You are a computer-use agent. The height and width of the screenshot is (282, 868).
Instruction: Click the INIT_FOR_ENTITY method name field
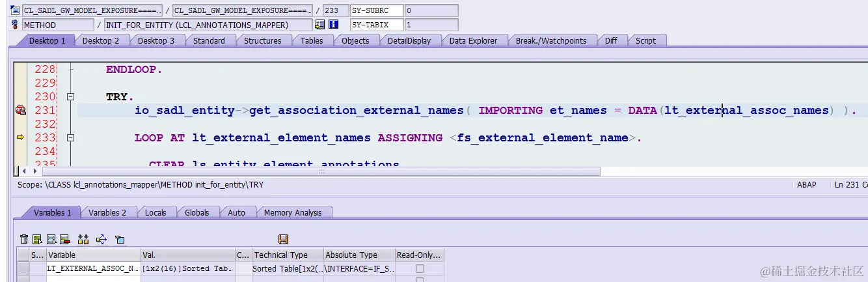(x=208, y=25)
